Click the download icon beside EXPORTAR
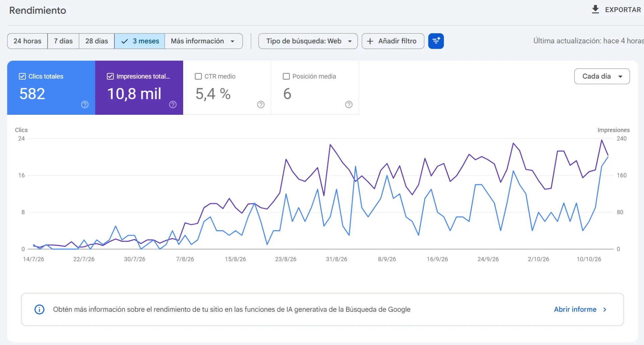This screenshot has height=345, width=644. coord(595,9)
